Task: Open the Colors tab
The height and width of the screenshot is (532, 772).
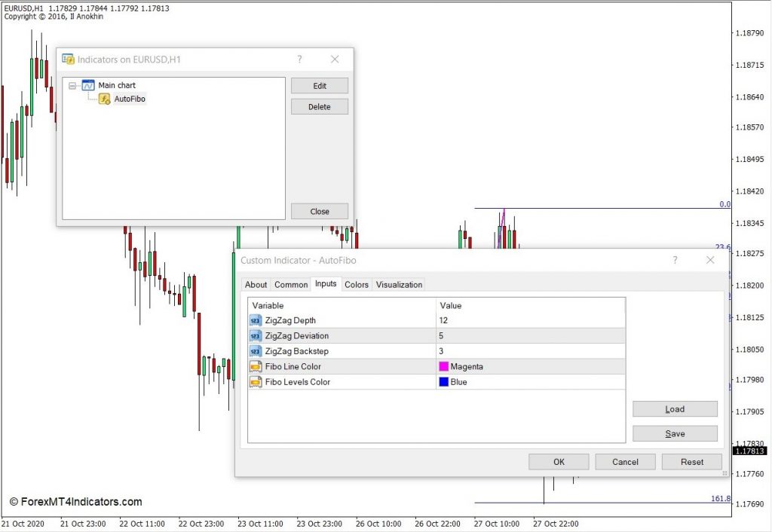Action: click(x=357, y=284)
